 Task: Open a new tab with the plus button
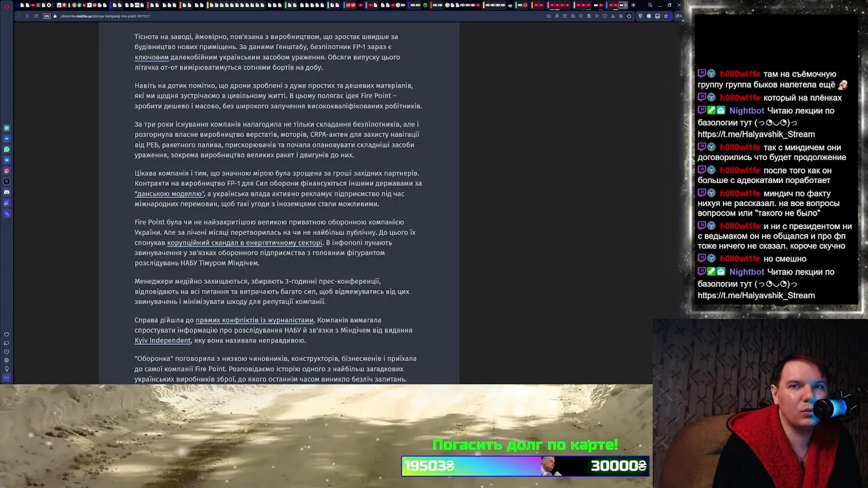click(x=633, y=5)
